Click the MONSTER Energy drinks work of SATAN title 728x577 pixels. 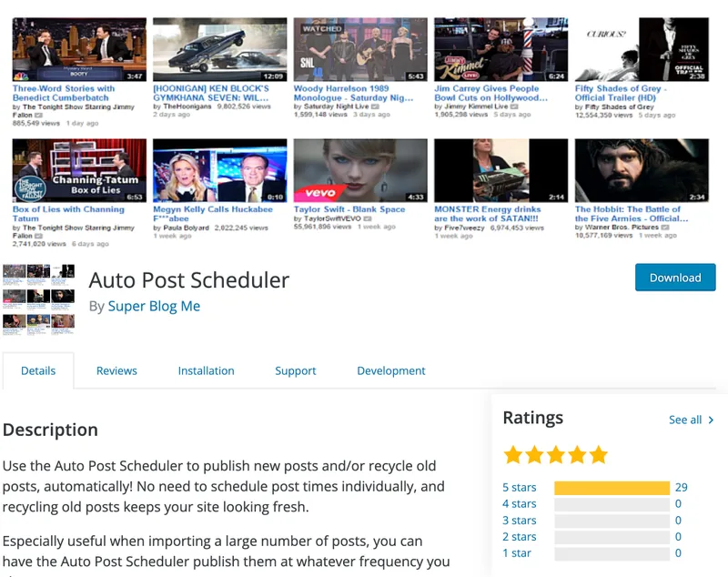pos(488,214)
